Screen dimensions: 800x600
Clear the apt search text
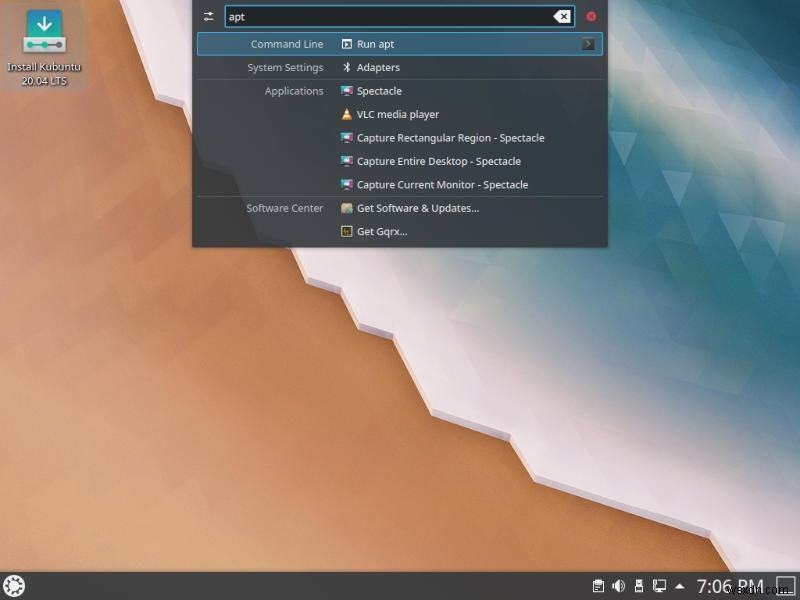pos(563,16)
